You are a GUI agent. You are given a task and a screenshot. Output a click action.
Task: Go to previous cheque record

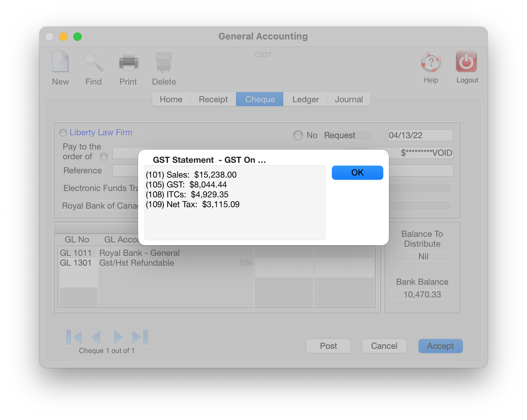point(96,337)
